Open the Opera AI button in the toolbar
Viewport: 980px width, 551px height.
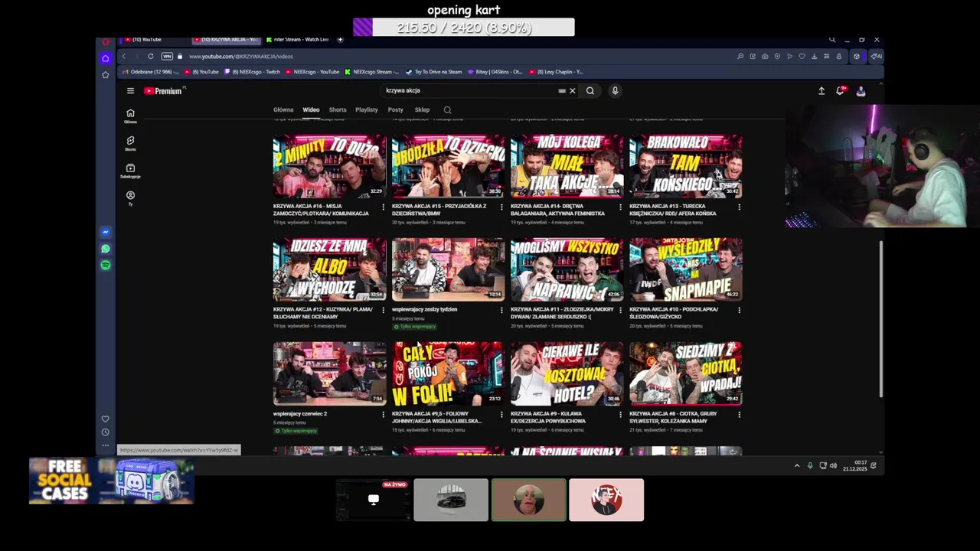click(876, 56)
